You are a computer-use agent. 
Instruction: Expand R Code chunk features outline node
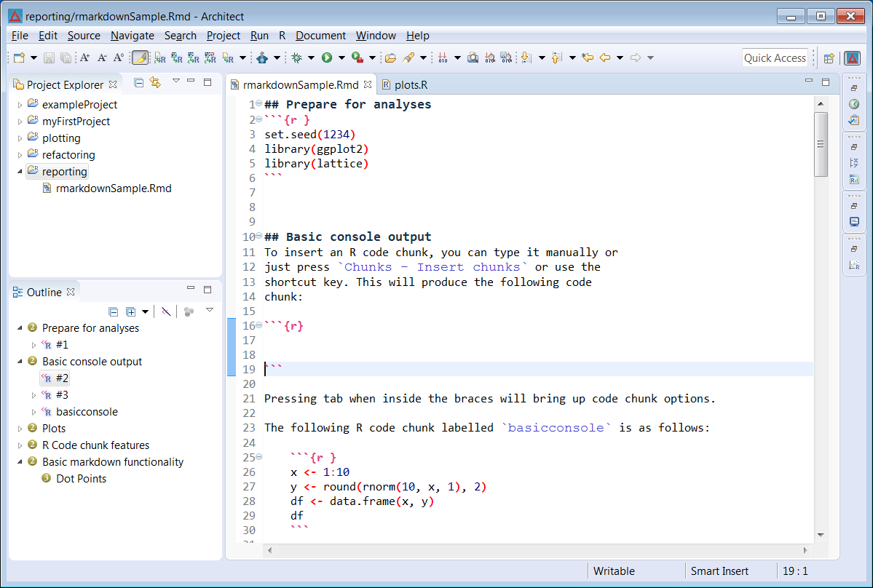click(20, 445)
